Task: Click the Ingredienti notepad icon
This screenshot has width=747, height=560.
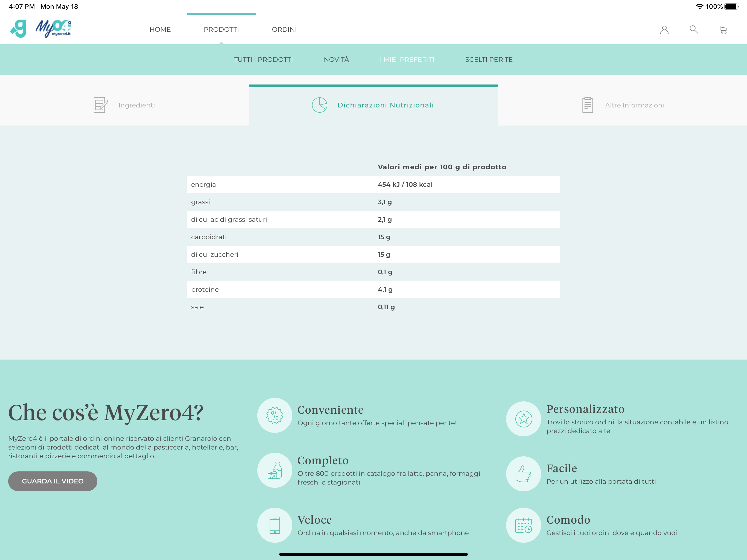Action: (100, 105)
